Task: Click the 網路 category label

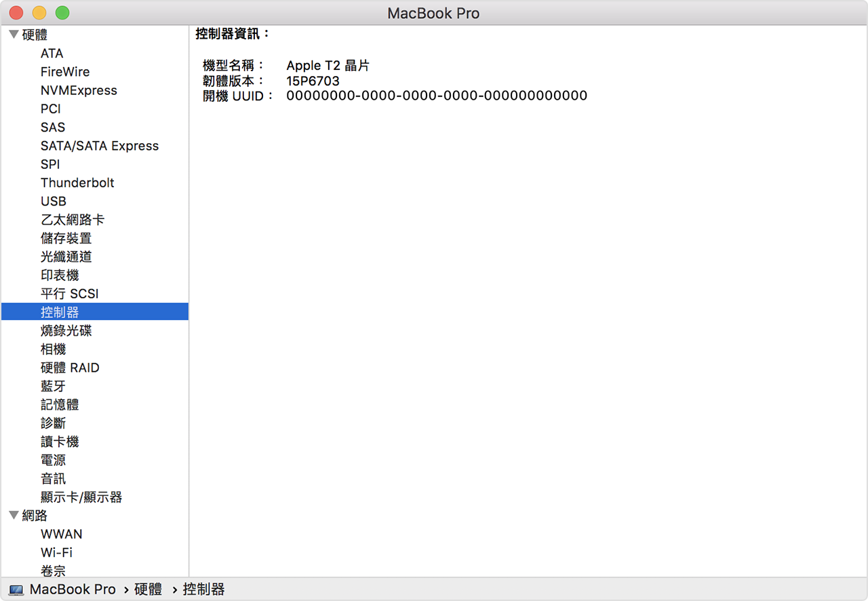Action: pyautogui.click(x=35, y=516)
